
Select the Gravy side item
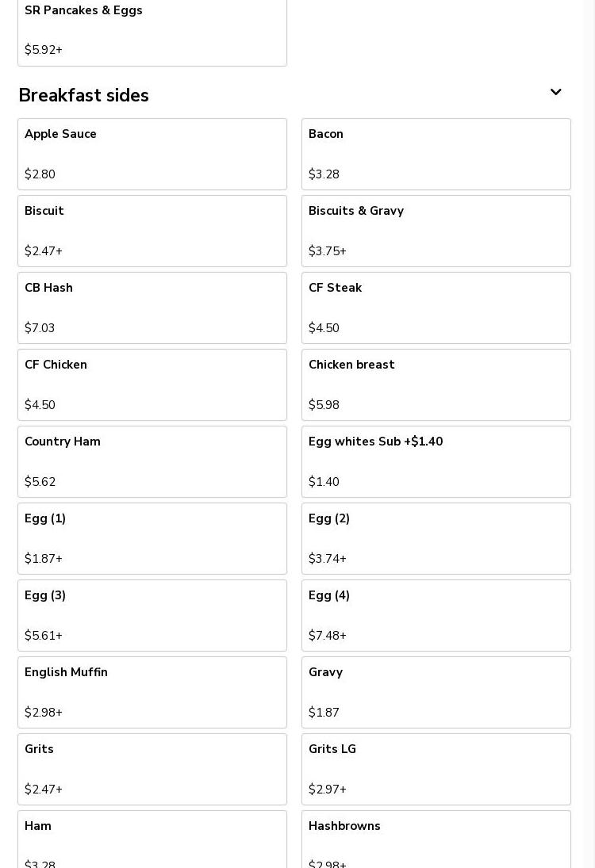pyautogui.click(x=436, y=693)
